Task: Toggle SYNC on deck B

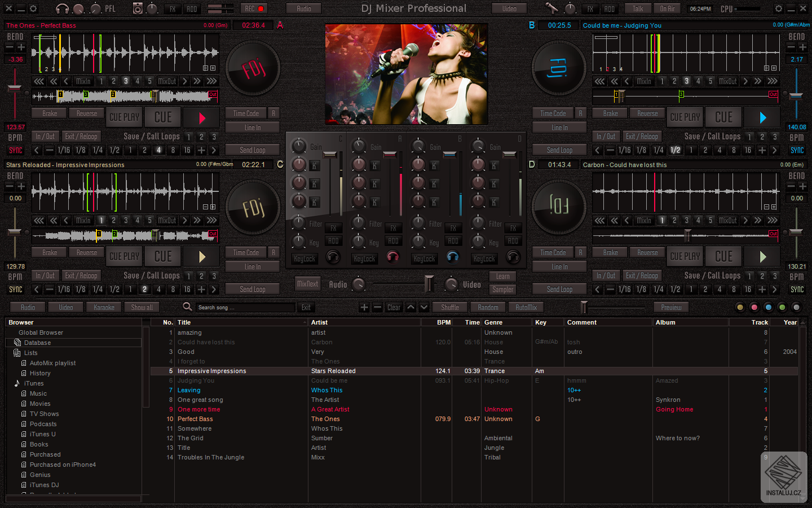Action: pos(797,150)
